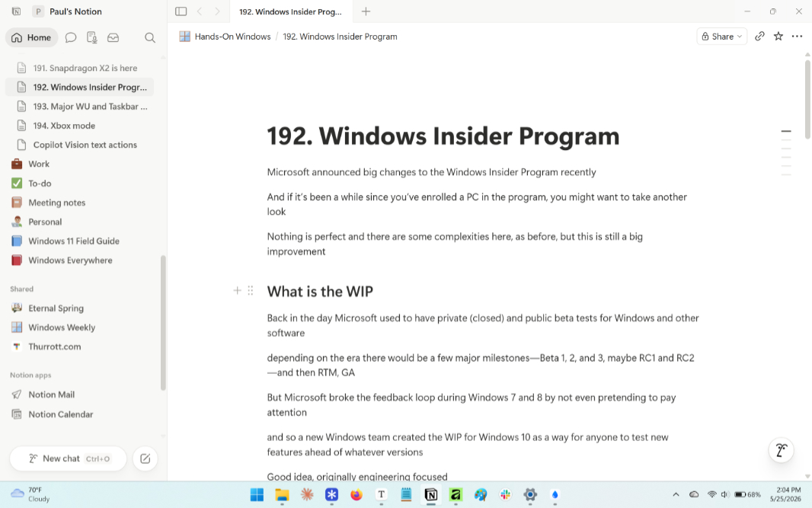Image resolution: width=812 pixels, height=508 pixels.
Task: Click the Wi-Fi network tray icon
Action: pos(712,494)
